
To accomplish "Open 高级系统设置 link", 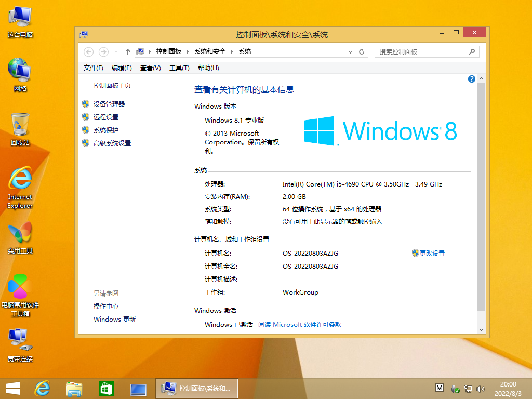I will (112, 143).
